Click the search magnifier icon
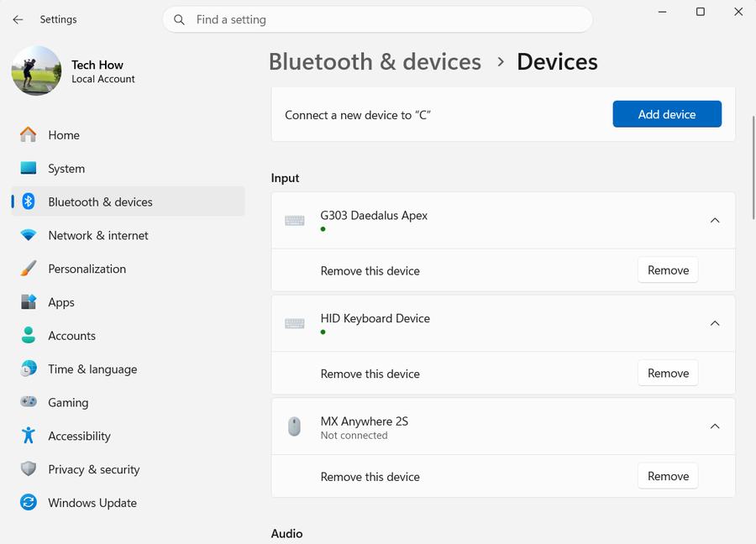 179,20
